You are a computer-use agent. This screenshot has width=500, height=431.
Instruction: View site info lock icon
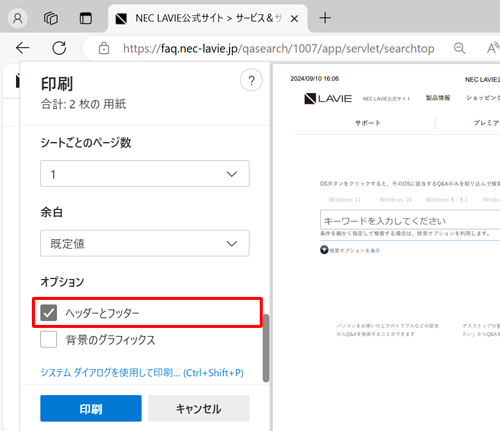click(x=104, y=48)
